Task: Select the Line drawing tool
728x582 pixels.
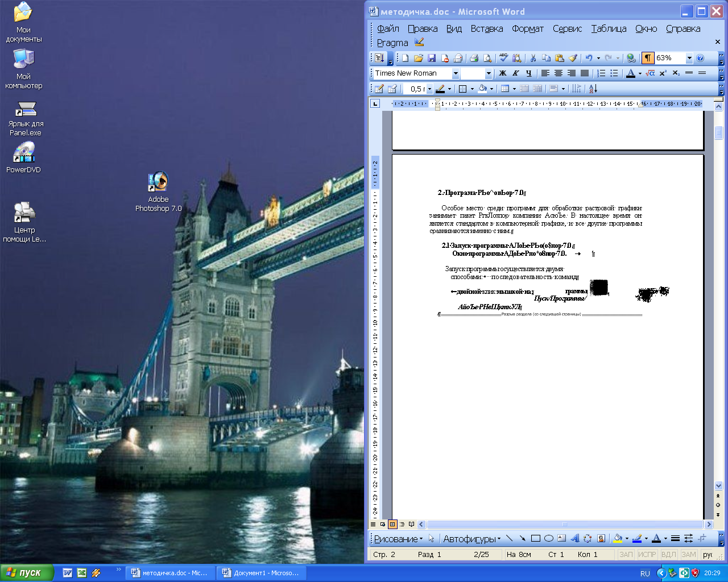Action: coord(509,539)
